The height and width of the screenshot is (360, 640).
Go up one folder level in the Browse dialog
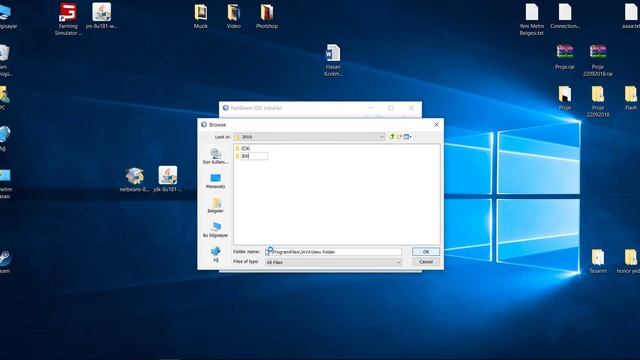[392, 137]
